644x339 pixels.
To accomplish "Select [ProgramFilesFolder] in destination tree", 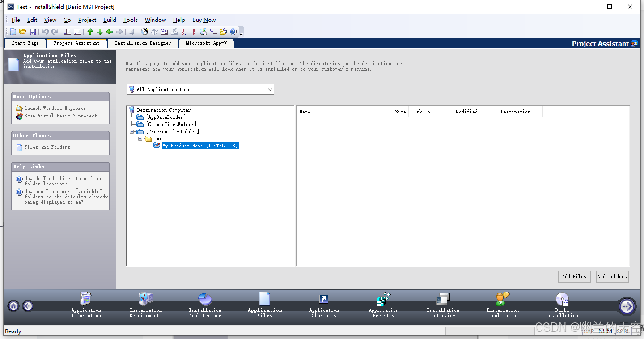I will pyautogui.click(x=172, y=131).
